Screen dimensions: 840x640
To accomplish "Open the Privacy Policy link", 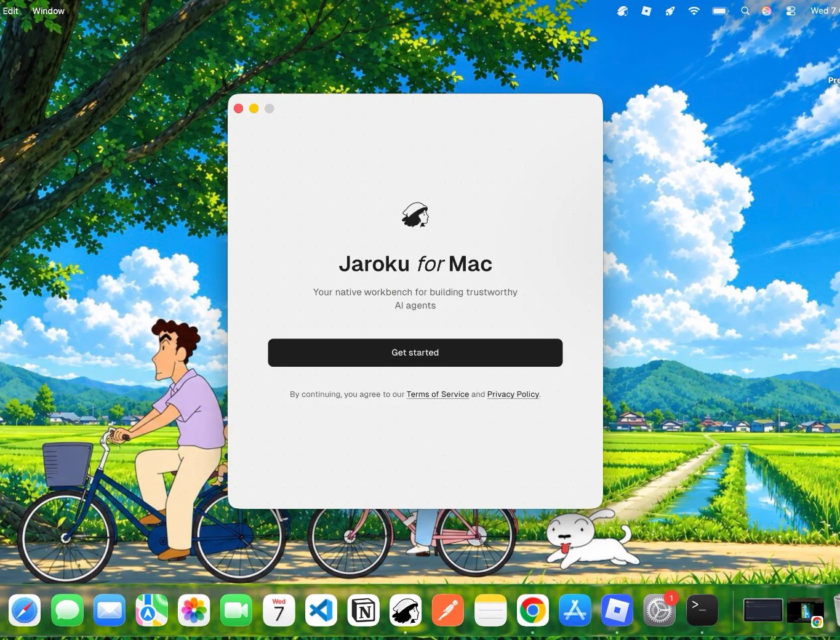I will click(513, 394).
